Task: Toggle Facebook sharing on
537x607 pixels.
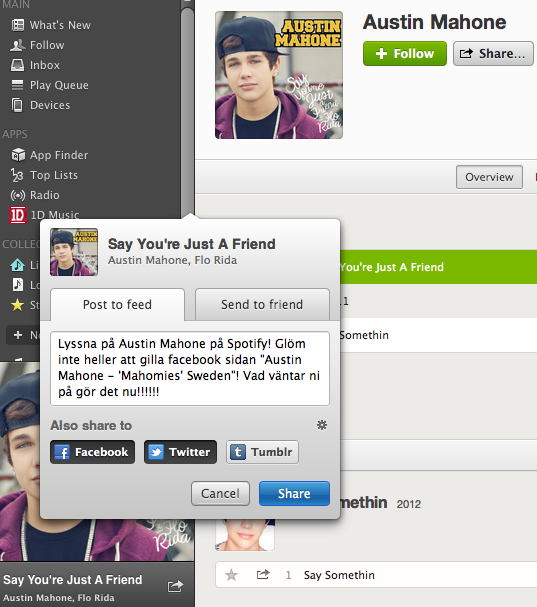Action: [93, 452]
